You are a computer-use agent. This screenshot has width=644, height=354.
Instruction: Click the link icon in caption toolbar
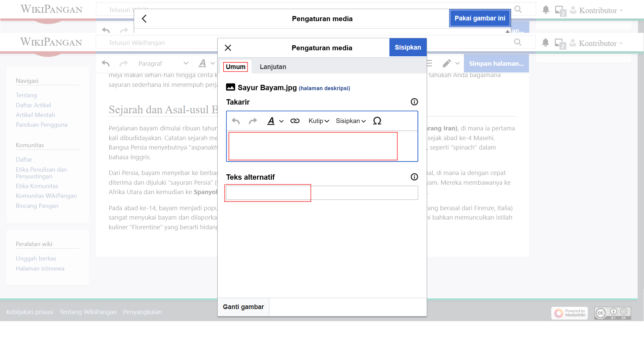point(295,121)
